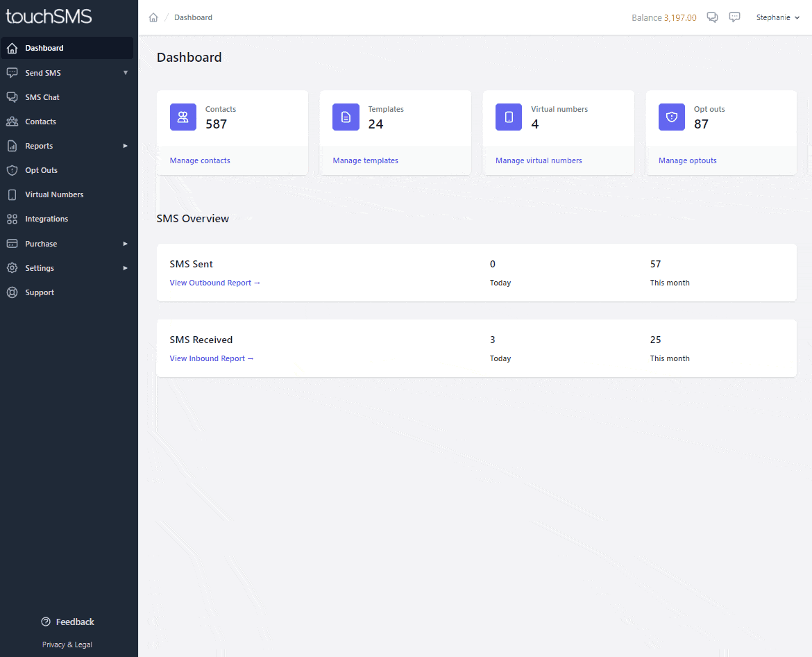The height and width of the screenshot is (657, 812).
Task: Click the Virtual numbers phone icon
Action: pyautogui.click(x=509, y=117)
